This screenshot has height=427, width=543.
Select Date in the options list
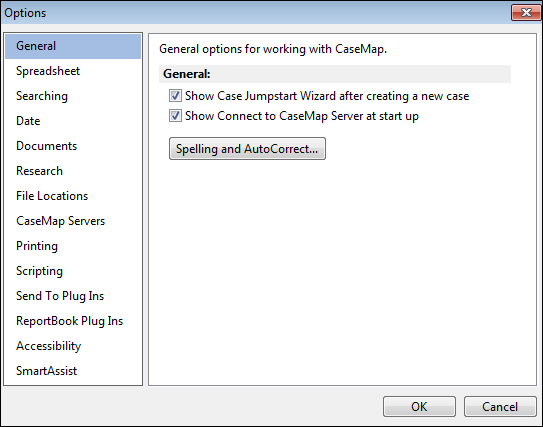[28, 121]
